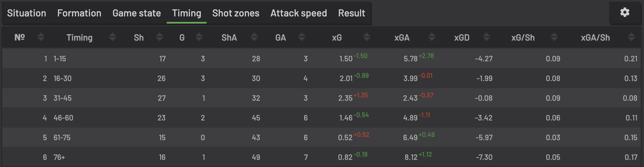The width and height of the screenshot is (644, 167).
Task: Select the 76+ timing row
Action: 321,157
